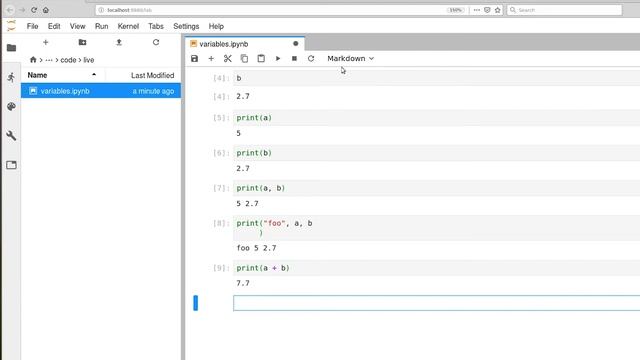Select the cell [4] containing b
Image resolution: width=640 pixels, height=360 pixels.
pyautogui.click(x=436, y=78)
